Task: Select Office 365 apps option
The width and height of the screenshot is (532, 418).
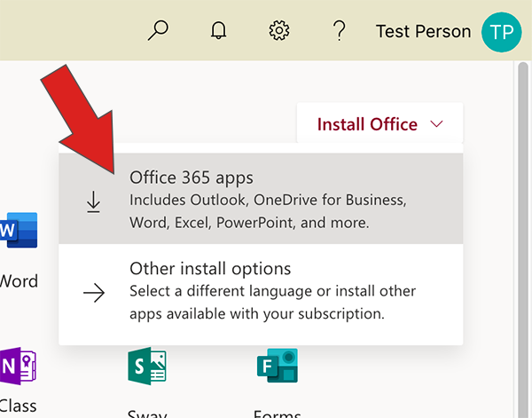Action: pyautogui.click(x=261, y=199)
